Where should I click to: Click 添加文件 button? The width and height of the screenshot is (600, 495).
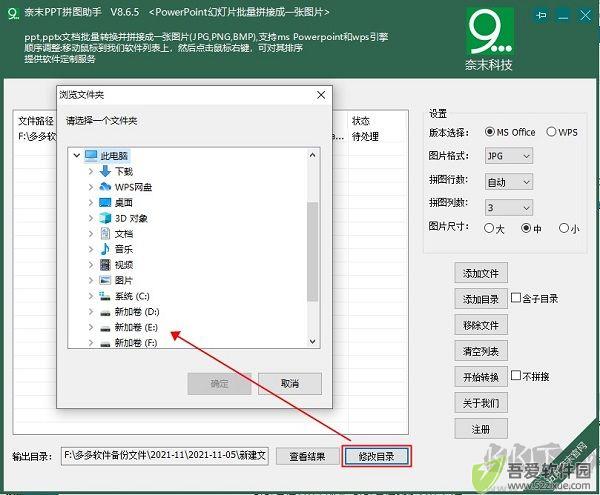click(481, 273)
